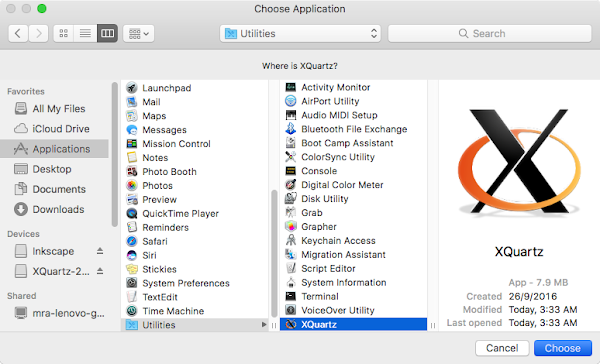Open iCloud Drive in sidebar
The image size is (600, 364).
click(x=54, y=129)
